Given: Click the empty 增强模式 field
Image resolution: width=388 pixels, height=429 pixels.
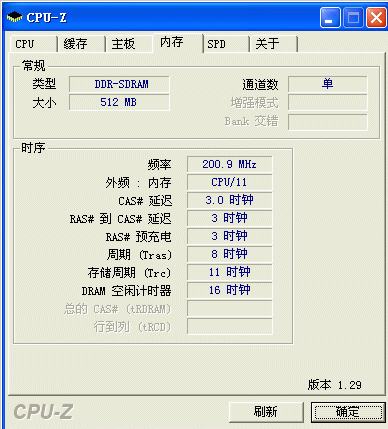Looking at the screenshot, I should click(x=328, y=102).
